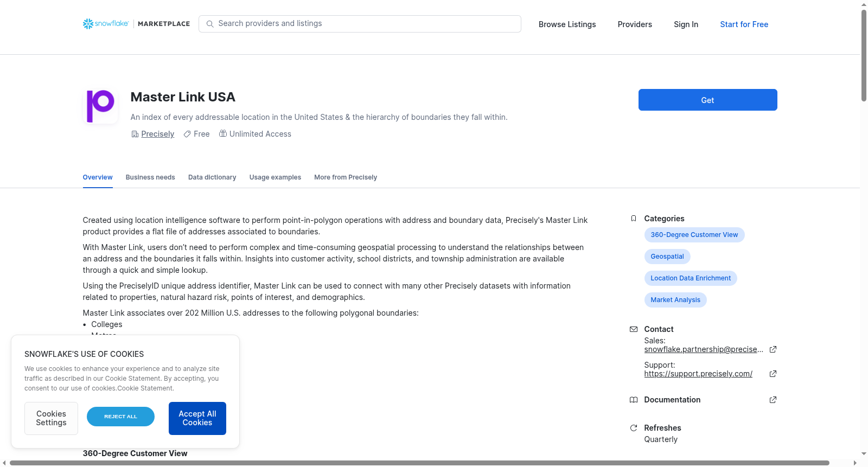Click Start for Free
This screenshot has width=868, height=467.
744,24
